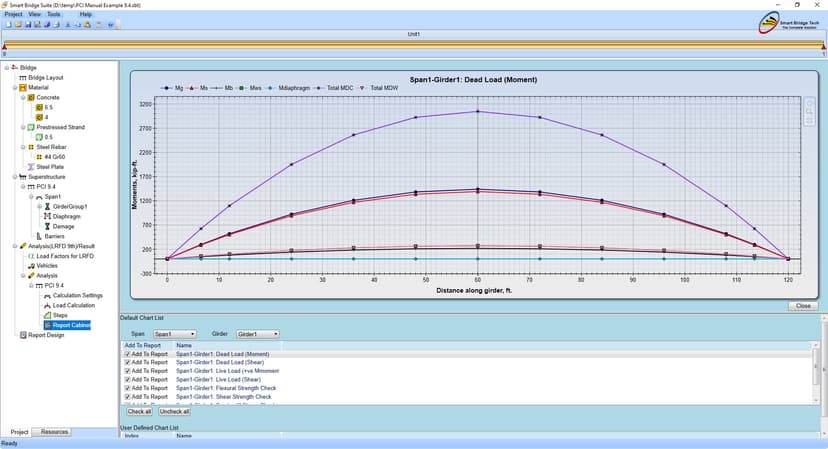Image resolution: width=828 pixels, height=449 pixels.
Task: Open the Steps tree icon
Action: click(48, 315)
